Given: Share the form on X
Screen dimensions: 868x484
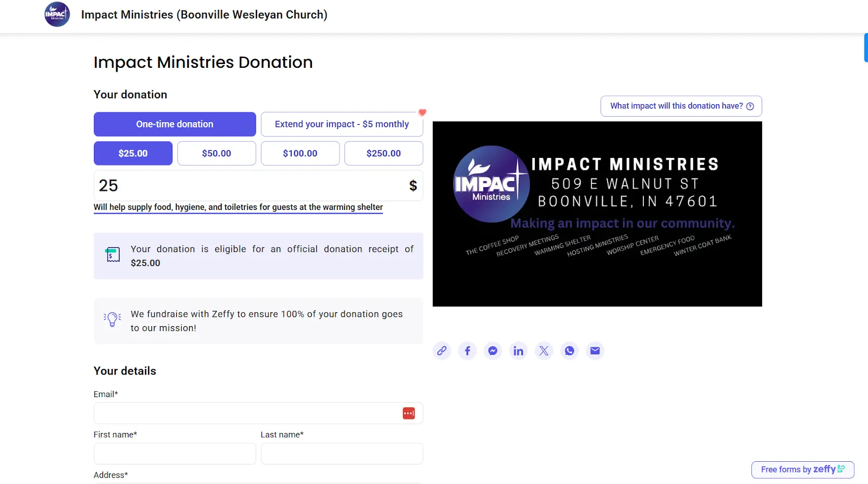Looking at the screenshot, I should tap(544, 351).
